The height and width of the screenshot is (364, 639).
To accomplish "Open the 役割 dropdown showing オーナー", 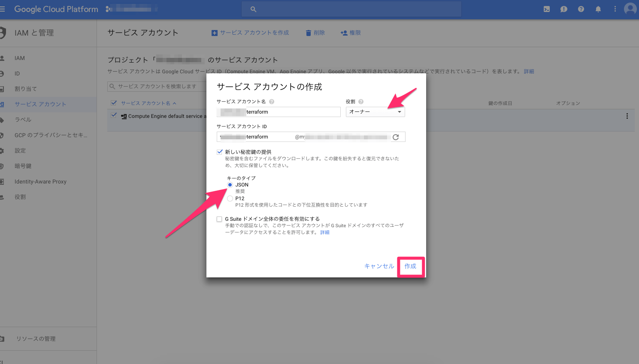I will pyautogui.click(x=375, y=112).
